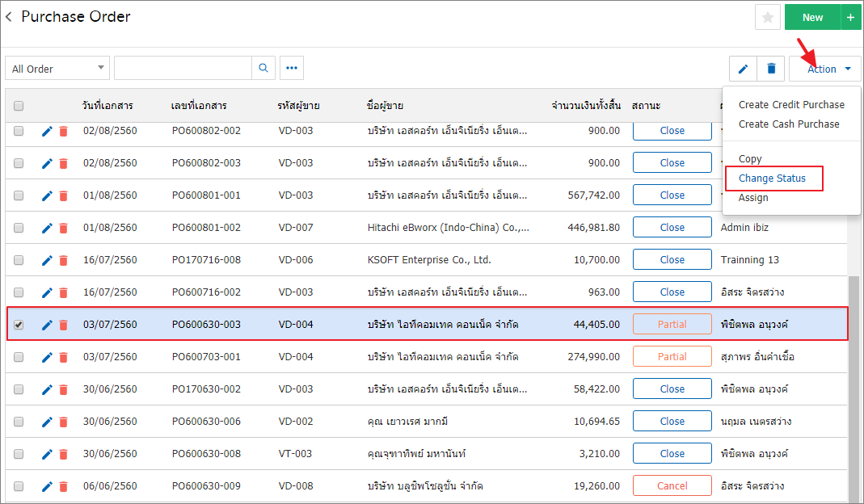Delete row PO170630-002 with trash icon
Screen dimensions: 864x504
coord(63,389)
